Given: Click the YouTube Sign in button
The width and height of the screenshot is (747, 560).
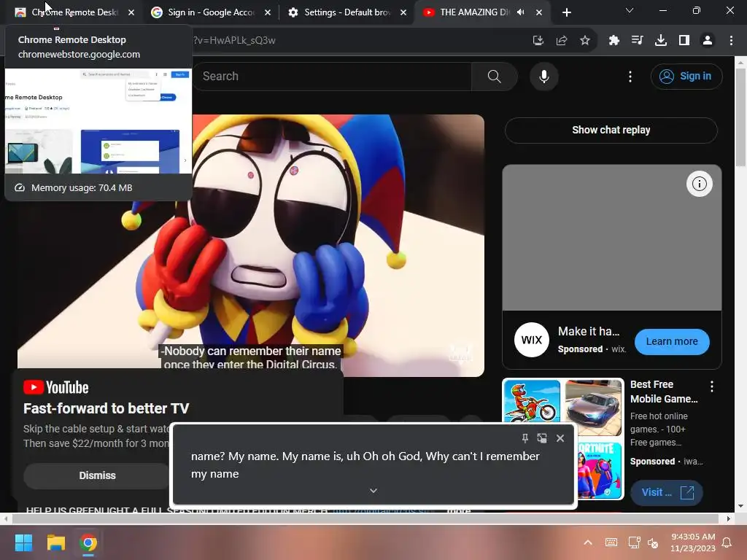Looking at the screenshot, I should pyautogui.click(x=686, y=76).
